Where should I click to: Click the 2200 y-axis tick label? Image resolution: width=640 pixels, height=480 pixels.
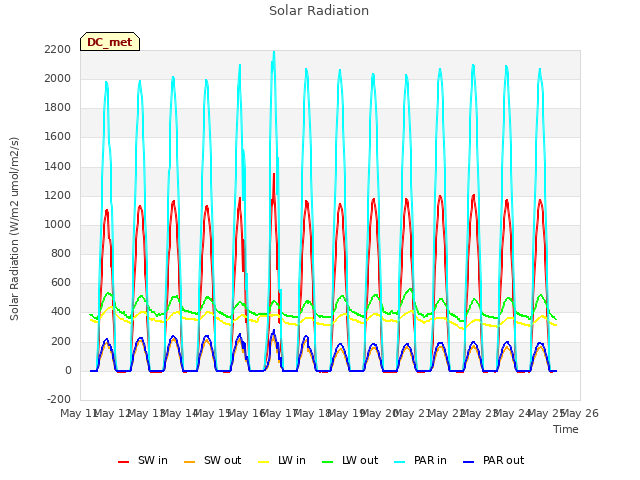click(x=58, y=49)
